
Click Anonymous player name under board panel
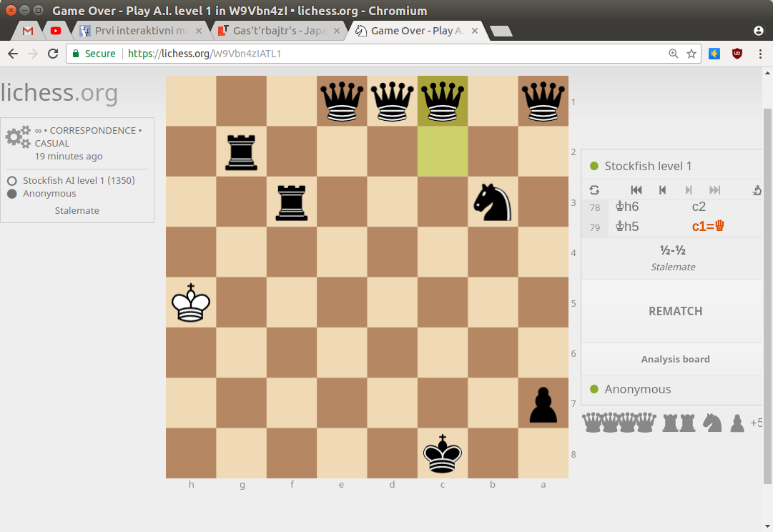[637, 390]
